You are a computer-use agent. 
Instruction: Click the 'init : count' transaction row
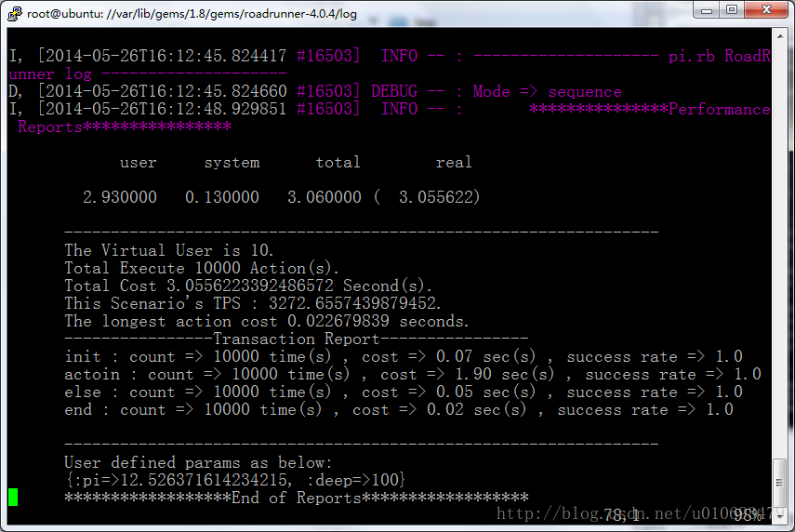pos(404,356)
